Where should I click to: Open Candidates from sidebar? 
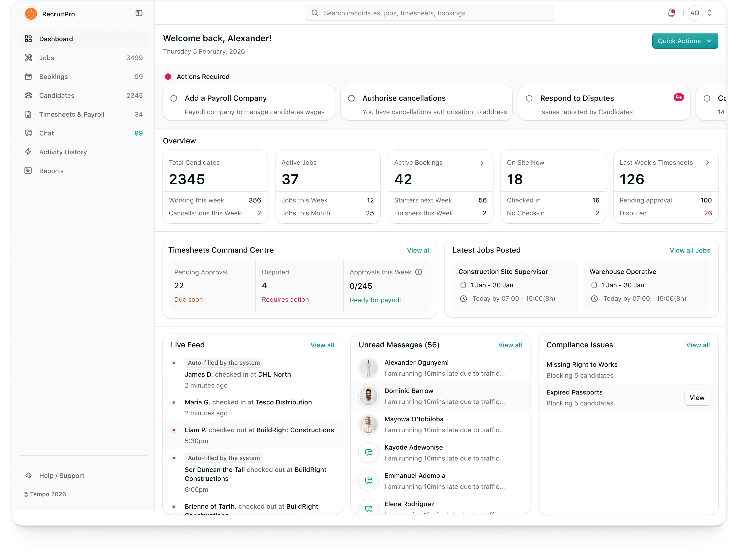[83, 95]
